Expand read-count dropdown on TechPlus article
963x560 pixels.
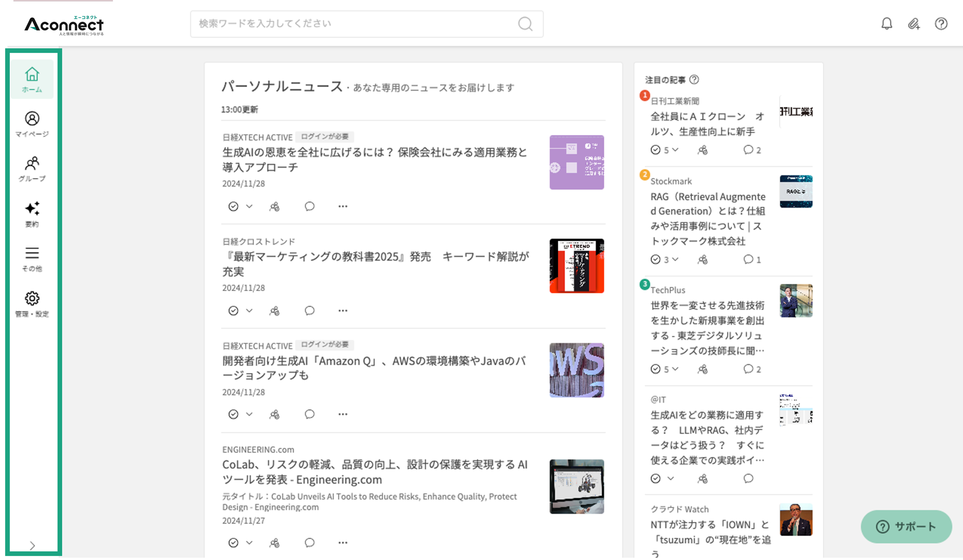click(x=675, y=369)
